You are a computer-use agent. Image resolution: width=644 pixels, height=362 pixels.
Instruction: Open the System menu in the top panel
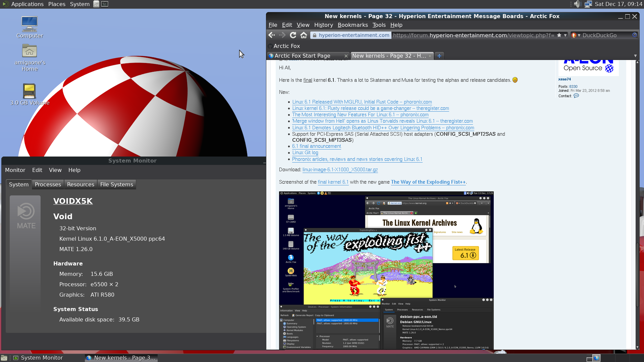pyautogui.click(x=79, y=4)
